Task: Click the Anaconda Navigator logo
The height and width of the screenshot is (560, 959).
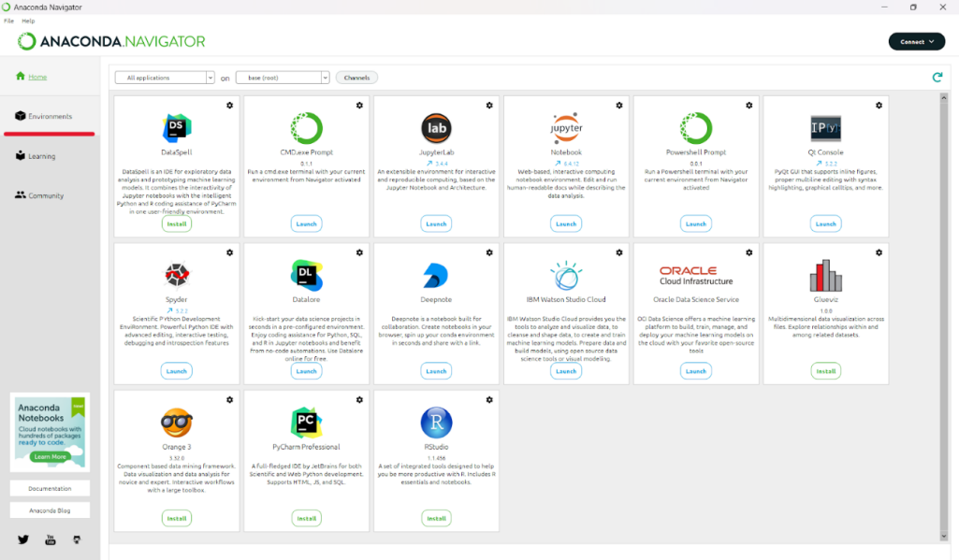Action: (111, 41)
